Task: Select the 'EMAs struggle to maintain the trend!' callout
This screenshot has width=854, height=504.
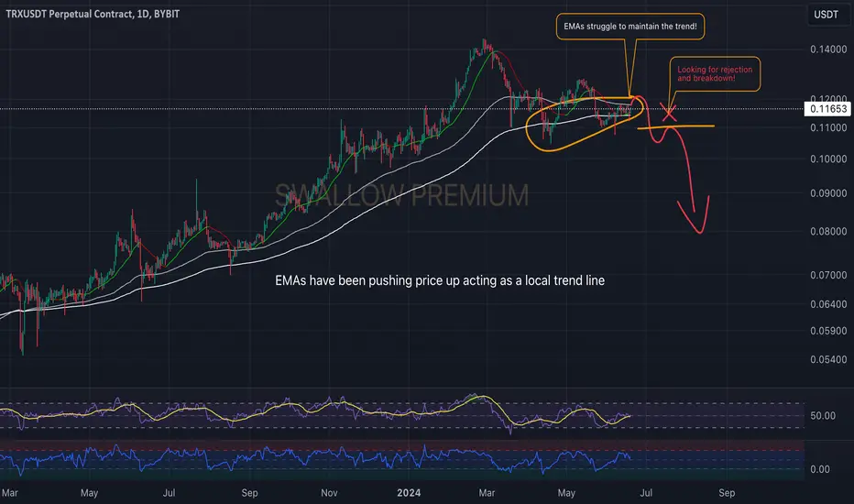Action: point(630,27)
